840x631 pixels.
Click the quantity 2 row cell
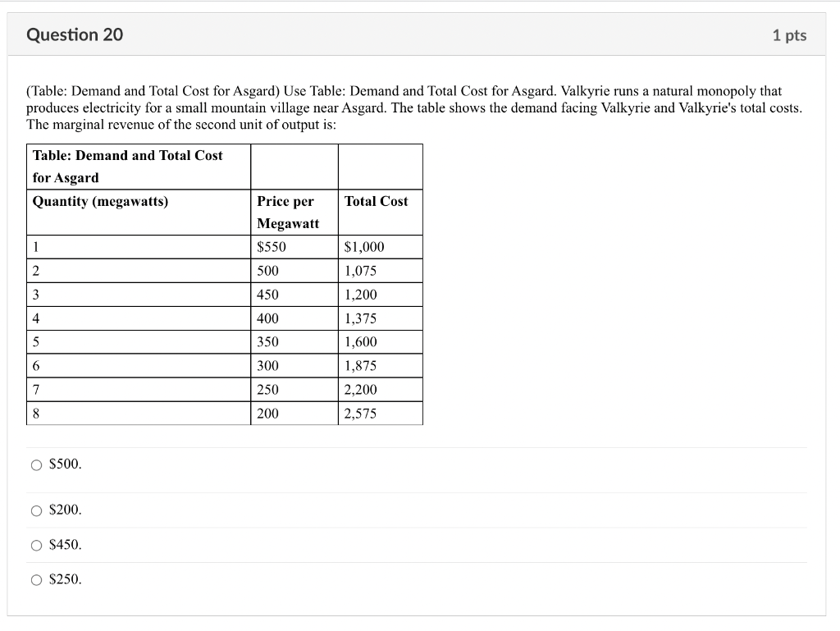click(x=34, y=270)
